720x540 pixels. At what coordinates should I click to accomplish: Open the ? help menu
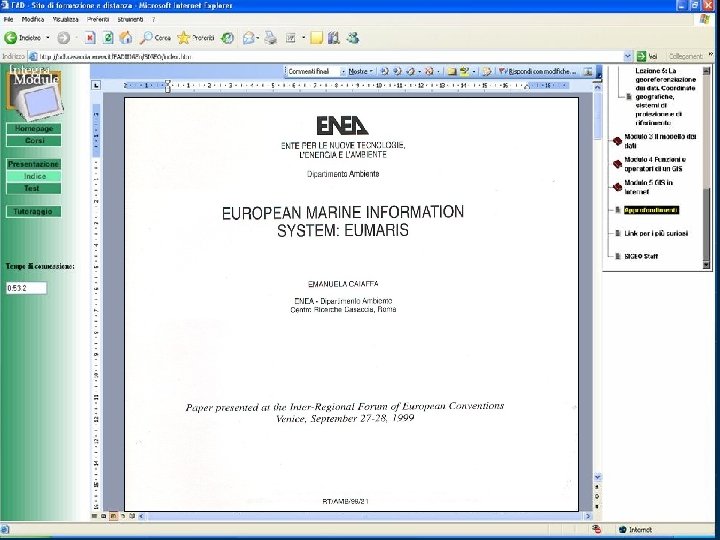(x=153, y=19)
